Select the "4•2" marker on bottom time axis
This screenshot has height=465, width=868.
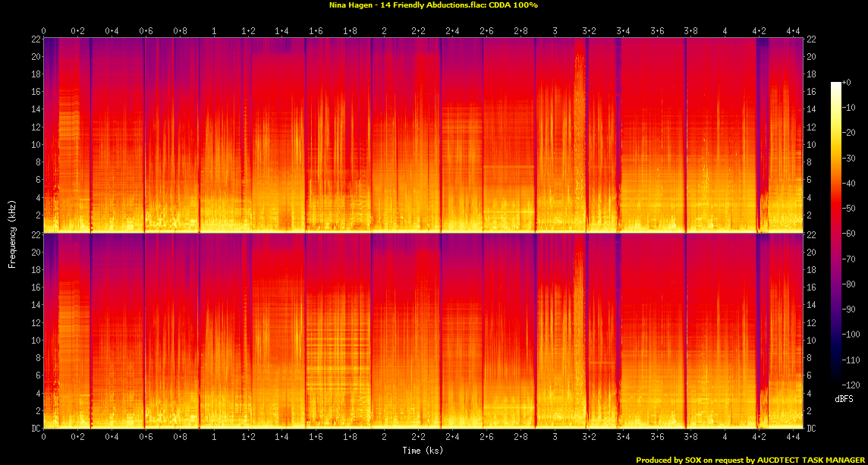759,438
